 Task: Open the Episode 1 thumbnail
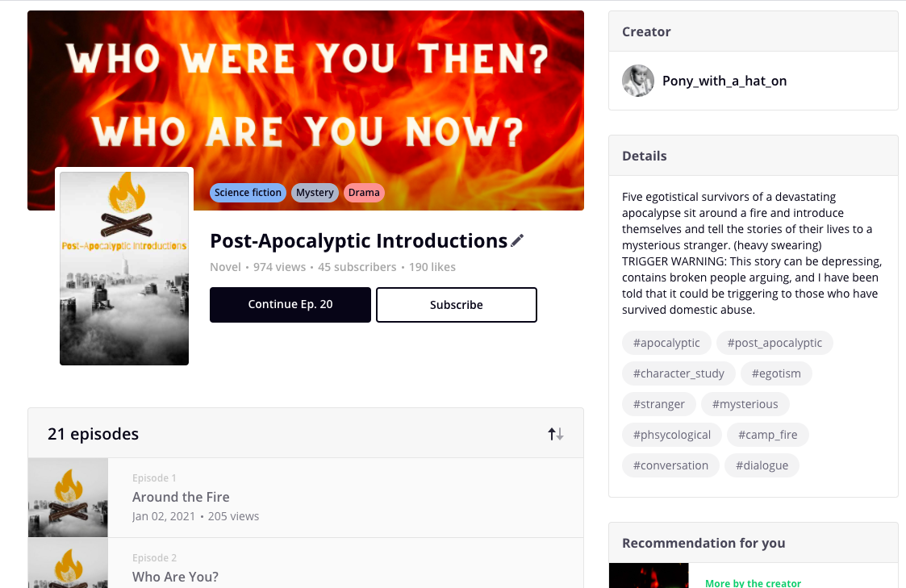[x=68, y=497]
